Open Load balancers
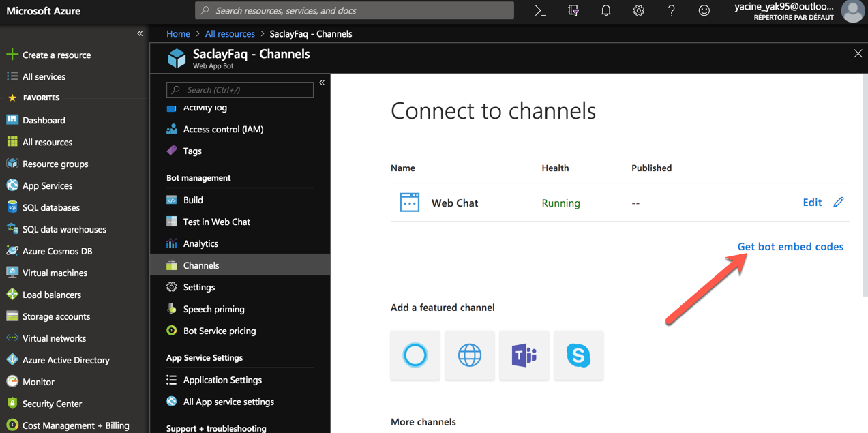 [x=44, y=295]
